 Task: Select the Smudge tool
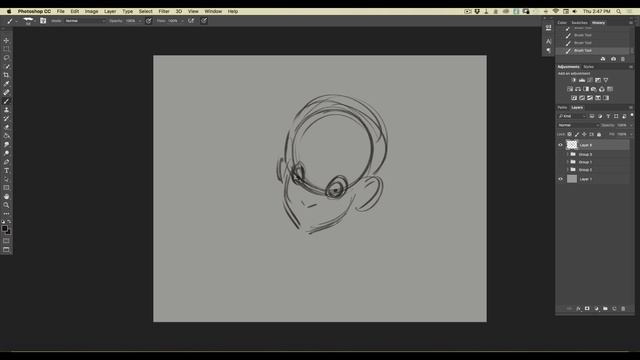tap(6, 144)
